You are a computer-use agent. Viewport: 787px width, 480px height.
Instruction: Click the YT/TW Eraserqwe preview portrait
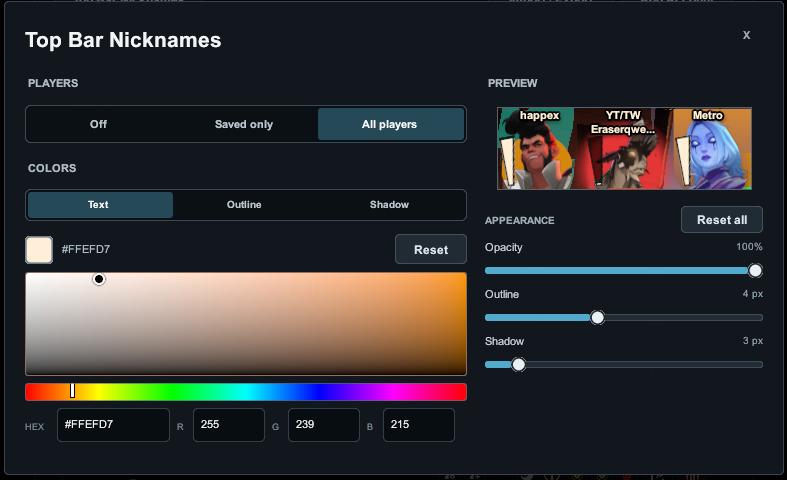coord(623,149)
